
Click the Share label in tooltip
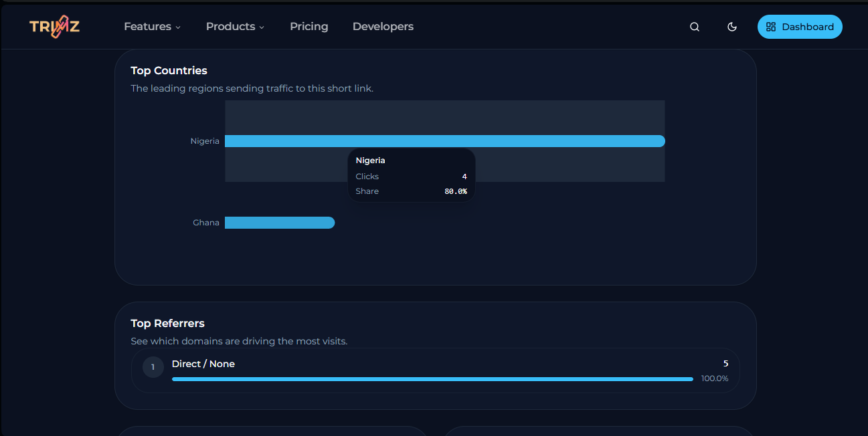coord(367,191)
